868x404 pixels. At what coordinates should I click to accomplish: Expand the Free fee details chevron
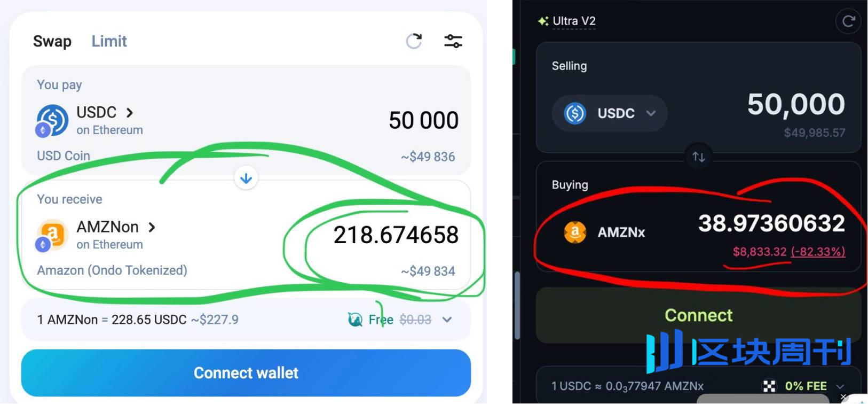pyautogui.click(x=447, y=320)
